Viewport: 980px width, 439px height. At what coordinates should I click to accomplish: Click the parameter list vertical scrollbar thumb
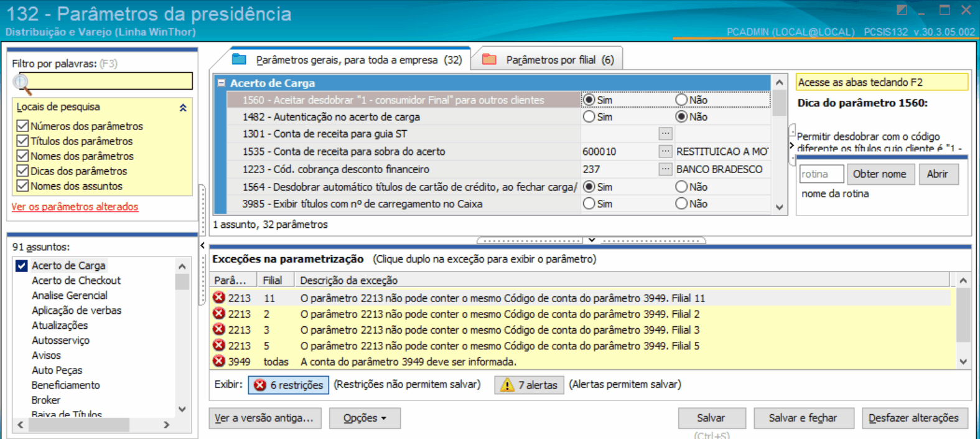pos(780,103)
